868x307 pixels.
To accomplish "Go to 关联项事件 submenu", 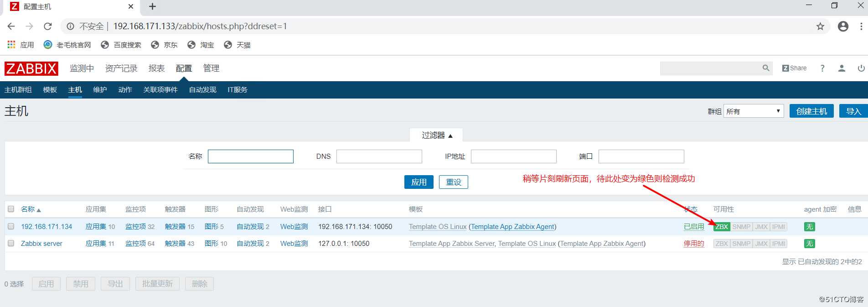I will coord(160,90).
